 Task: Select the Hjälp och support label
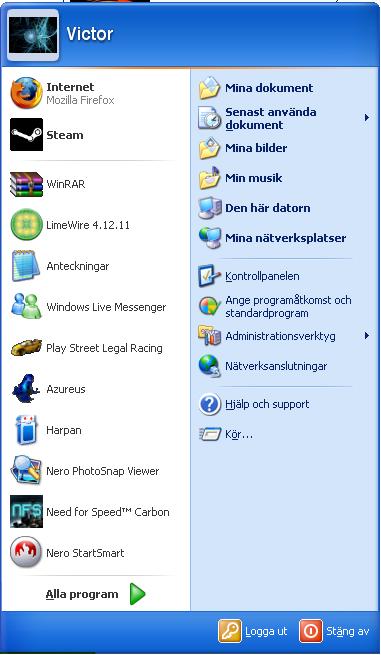[267, 404]
